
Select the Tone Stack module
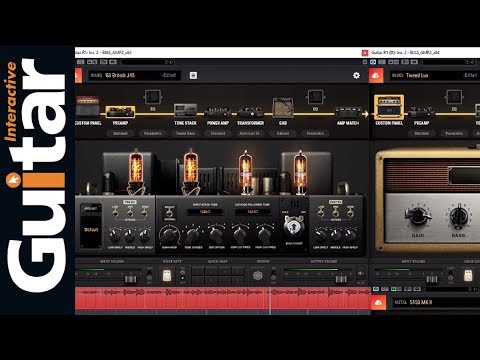coord(185,110)
